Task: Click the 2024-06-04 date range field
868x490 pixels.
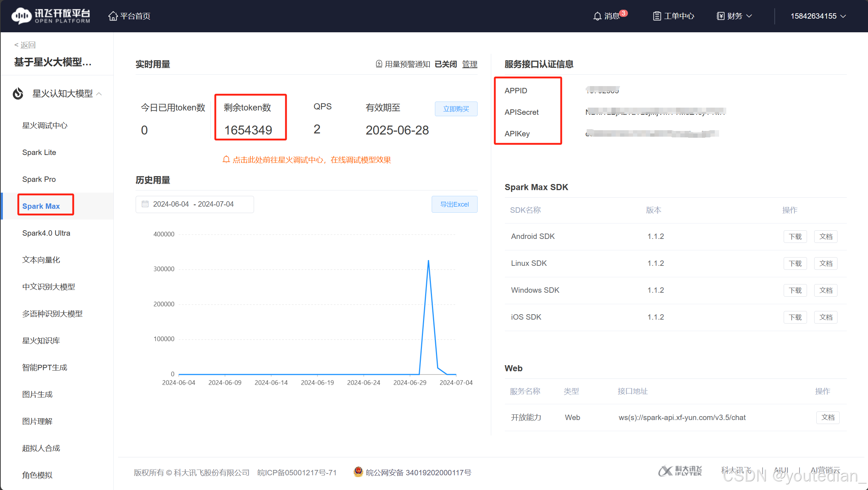Action: pos(172,204)
